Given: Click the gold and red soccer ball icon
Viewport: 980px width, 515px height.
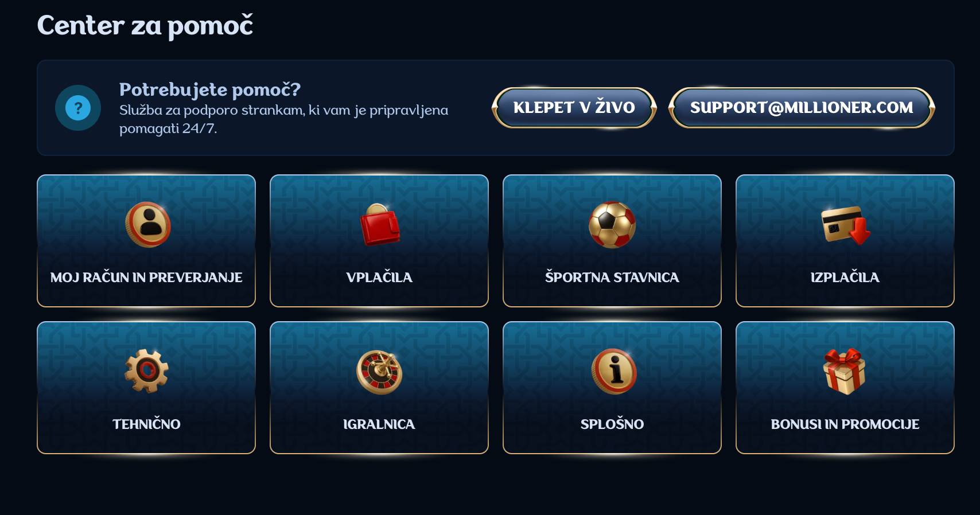Looking at the screenshot, I should (x=612, y=224).
